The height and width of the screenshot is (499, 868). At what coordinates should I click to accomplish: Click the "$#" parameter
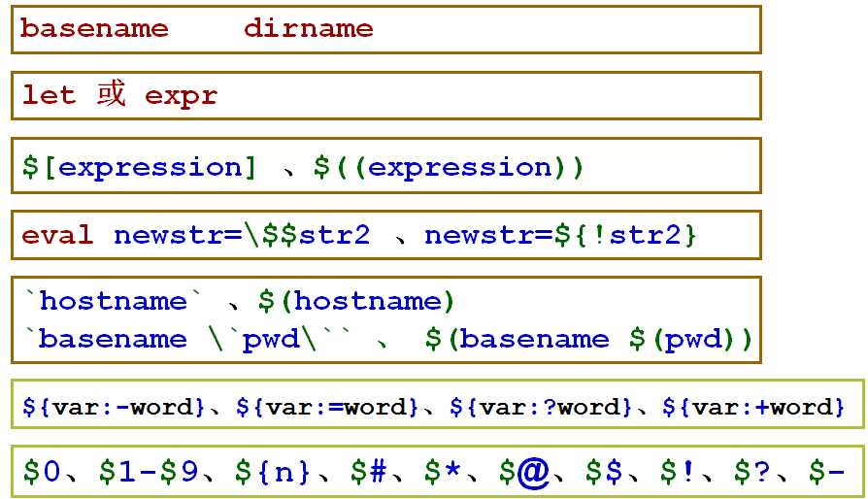(368, 472)
